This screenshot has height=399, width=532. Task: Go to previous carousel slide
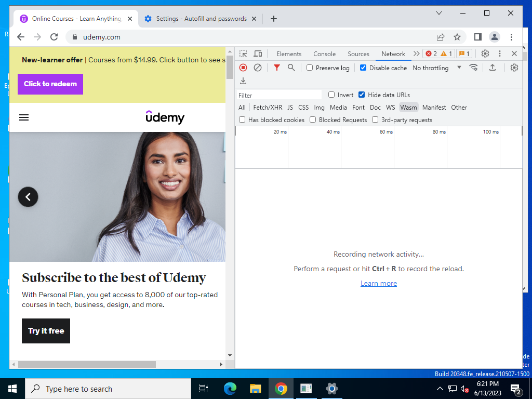28,197
